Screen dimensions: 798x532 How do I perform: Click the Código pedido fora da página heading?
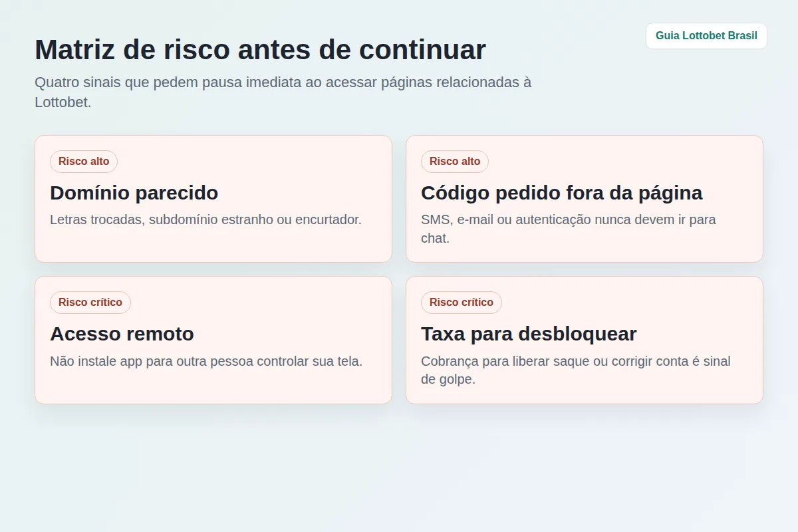[x=562, y=193]
